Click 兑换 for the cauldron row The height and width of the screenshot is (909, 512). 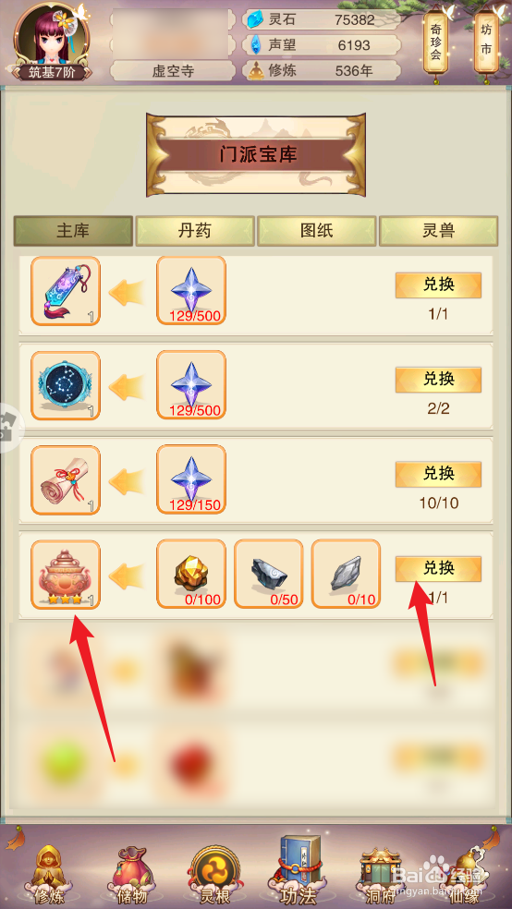coord(438,569)
